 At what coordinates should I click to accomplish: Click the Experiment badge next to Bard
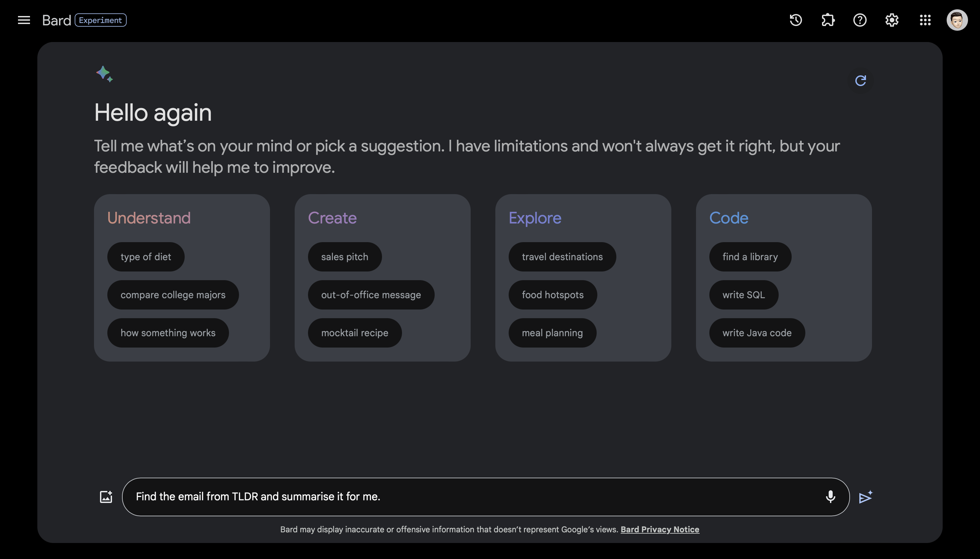coord(101,20)
